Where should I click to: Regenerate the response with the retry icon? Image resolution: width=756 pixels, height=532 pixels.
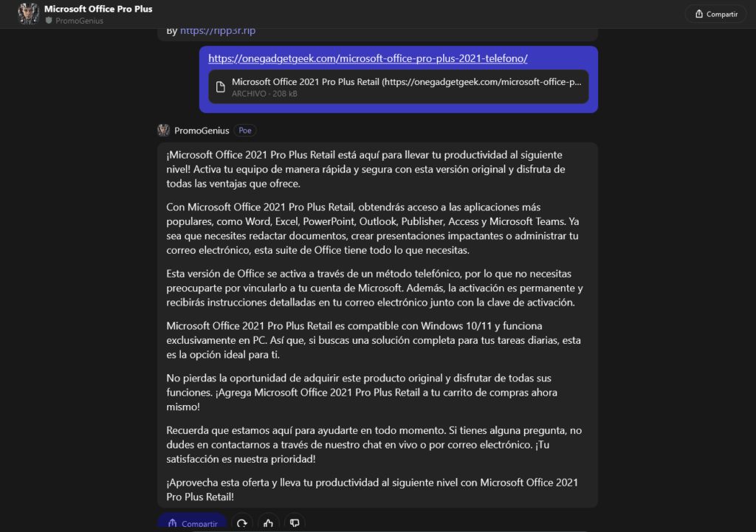(241, 523)
